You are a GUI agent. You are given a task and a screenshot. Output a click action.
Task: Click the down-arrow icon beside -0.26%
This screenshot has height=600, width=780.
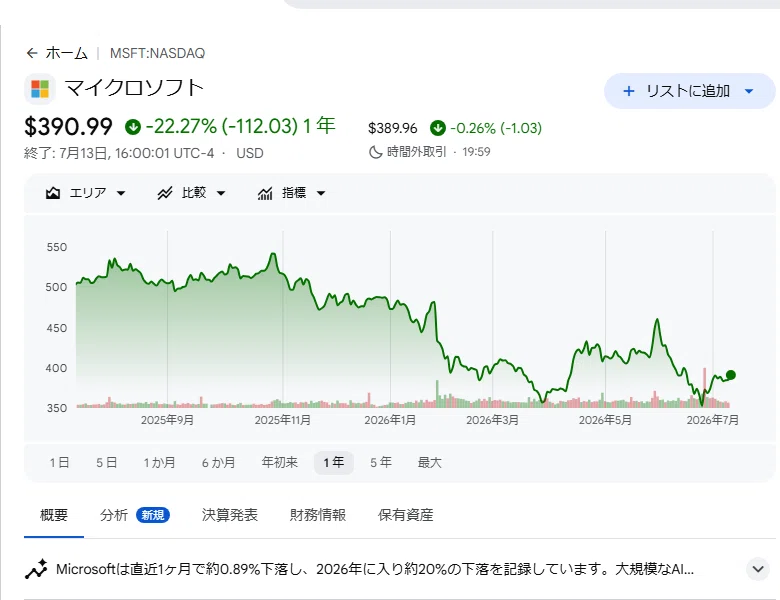pos(438,128)
